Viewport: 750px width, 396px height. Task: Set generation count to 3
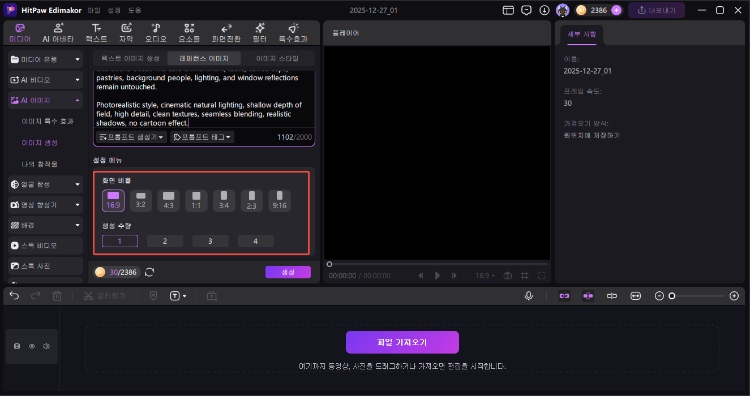click(210, 241)
